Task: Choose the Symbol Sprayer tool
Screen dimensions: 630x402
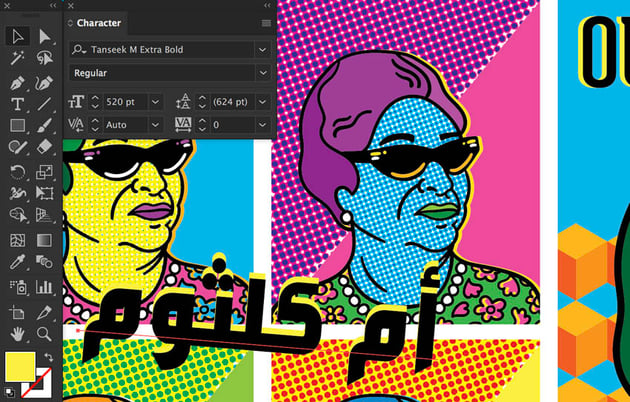Action: click(17, 287)
